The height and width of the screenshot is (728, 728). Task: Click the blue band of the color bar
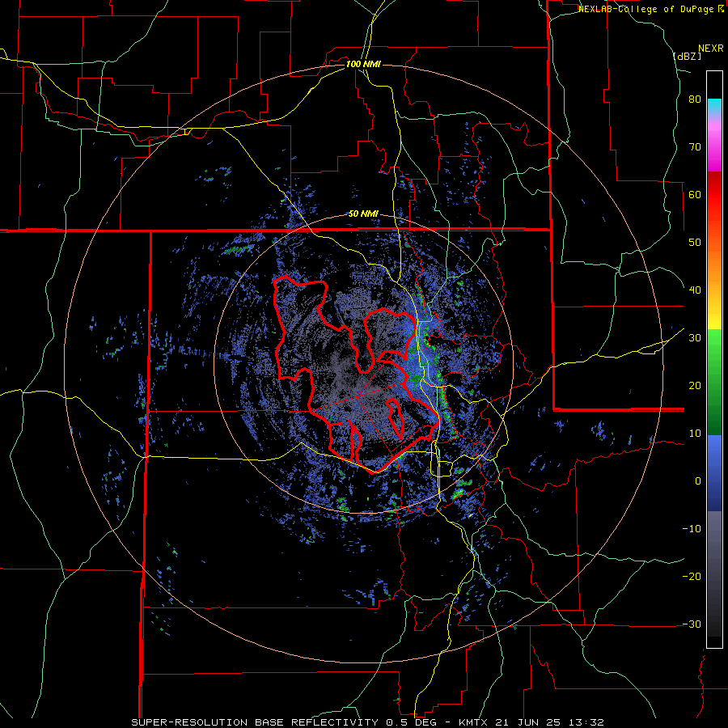point(714,473)
